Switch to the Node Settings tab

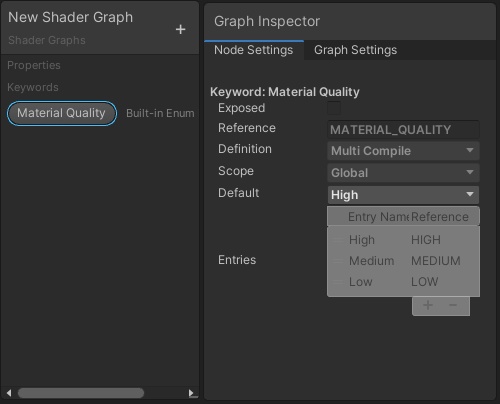point(254,50)
